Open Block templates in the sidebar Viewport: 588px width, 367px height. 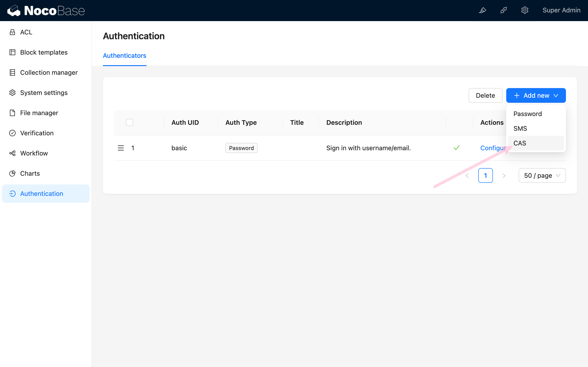click(x=44, y=53)
